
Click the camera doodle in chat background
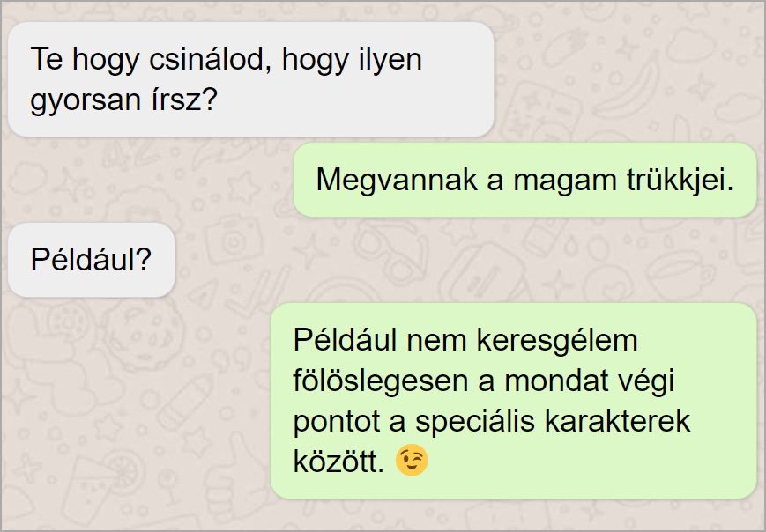pos(233,240)
